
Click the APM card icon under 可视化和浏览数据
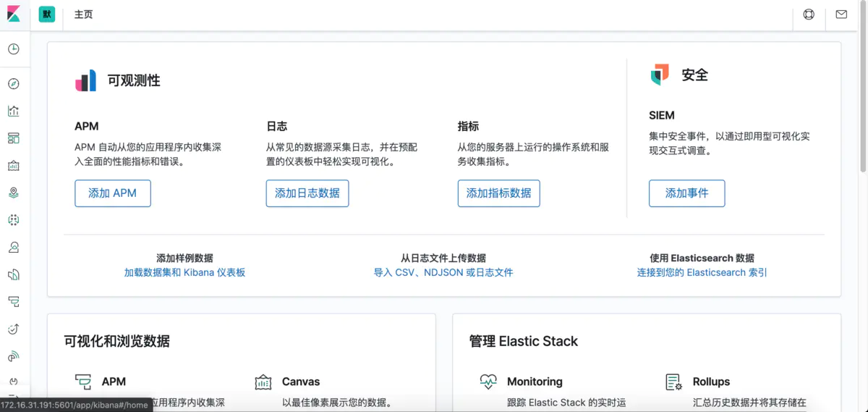point(83,382)
